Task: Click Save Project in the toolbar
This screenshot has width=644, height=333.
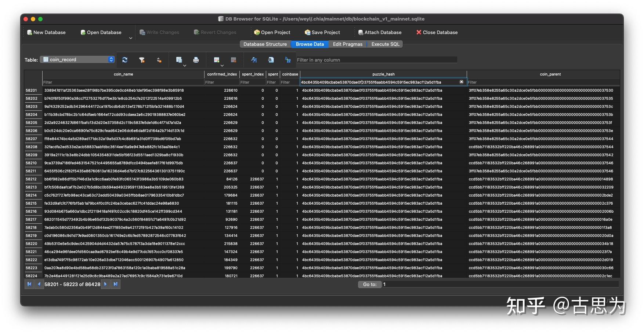Action: click(322, 32)
